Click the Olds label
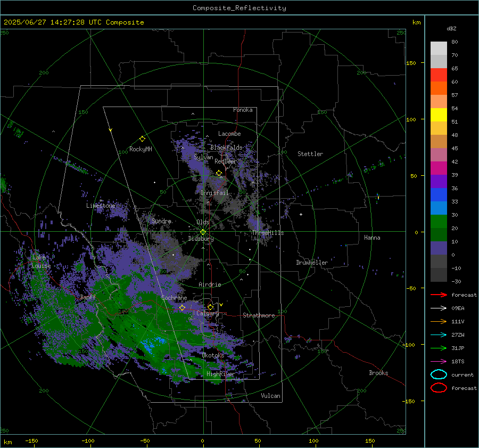Image resolution: width=479 pixels, height=448 pixels. (203, 222)
